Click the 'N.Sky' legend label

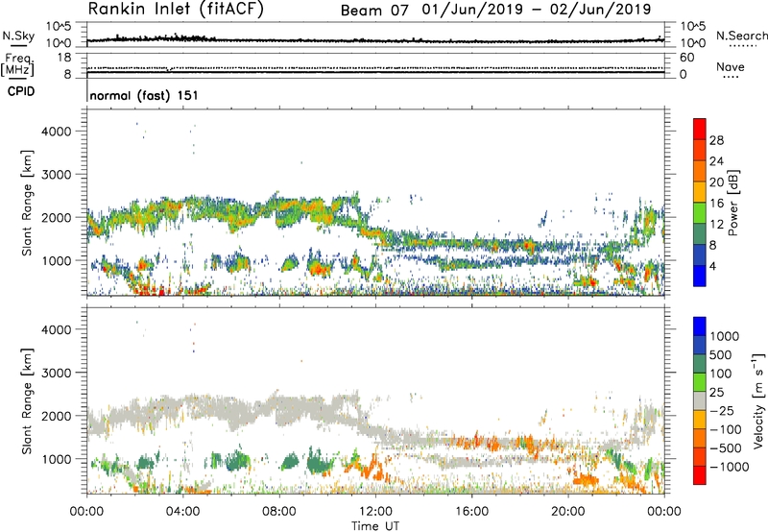[18, 36]
